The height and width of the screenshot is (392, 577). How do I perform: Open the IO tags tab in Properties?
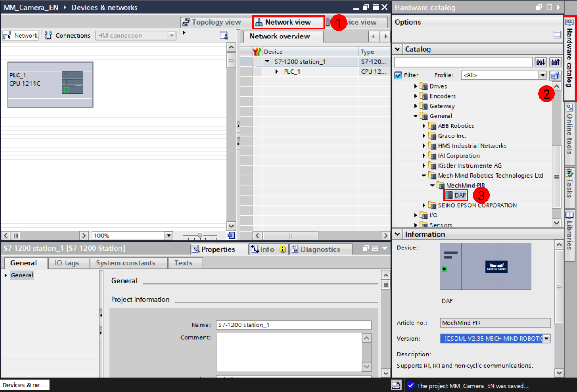click(x=69, y=263)
